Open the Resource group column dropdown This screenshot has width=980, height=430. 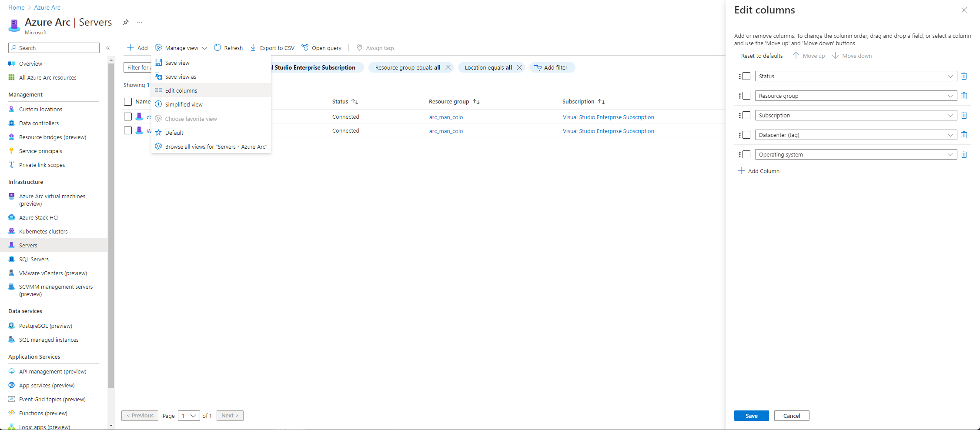click(x=856, y=96)
